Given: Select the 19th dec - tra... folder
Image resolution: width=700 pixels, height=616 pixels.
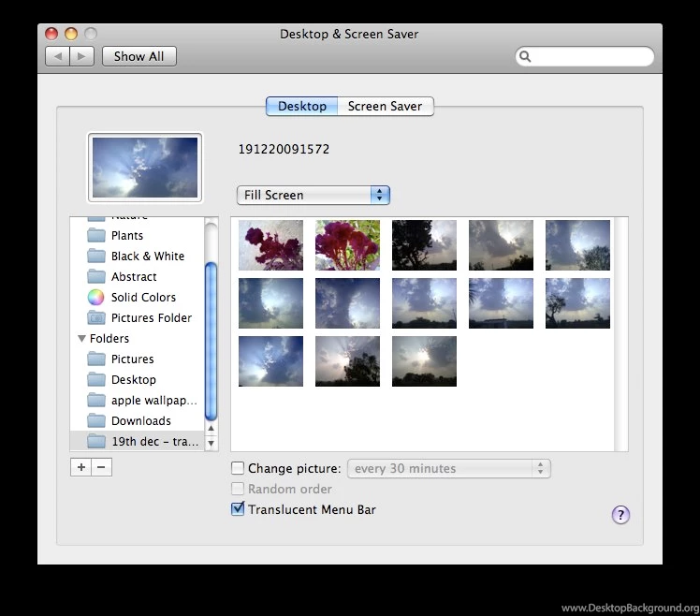Looking at the screenshot, I should point(137,441).
